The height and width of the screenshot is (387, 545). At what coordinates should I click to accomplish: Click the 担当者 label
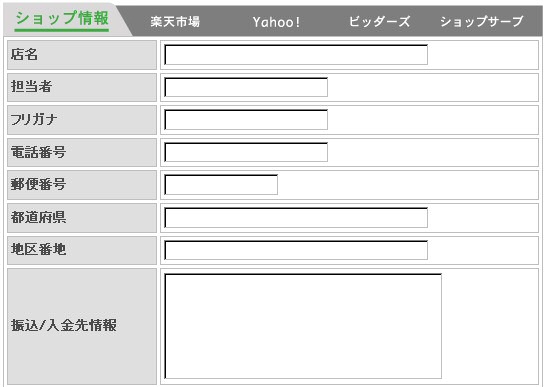pyautogui.click(x=31, y=87)
